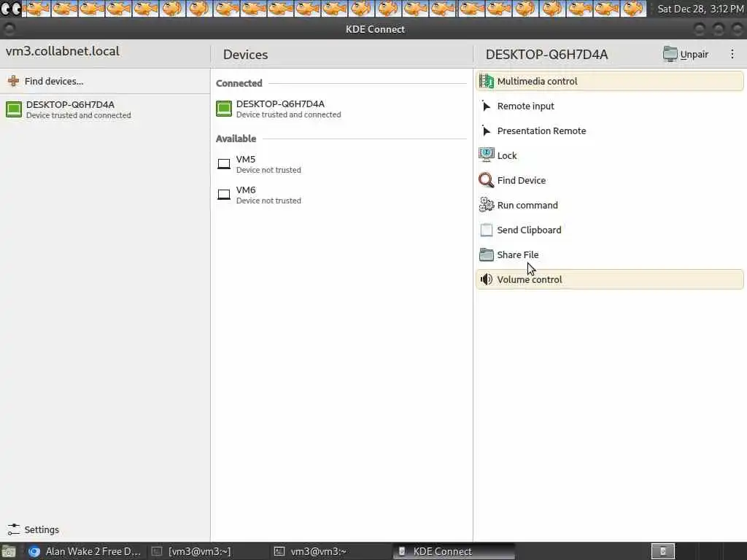The width and height of the screenshot is (747, 560).
Task: Click the browser icon in taskbar
Action: 34,551
